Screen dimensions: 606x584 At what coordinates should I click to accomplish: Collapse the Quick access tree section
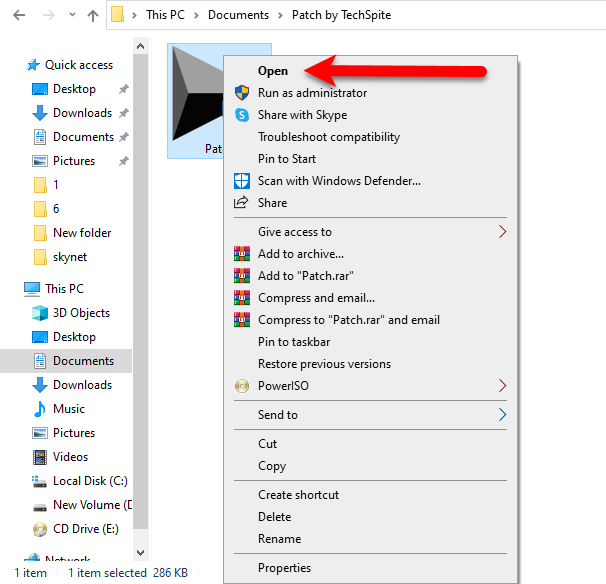coord(12,65)
